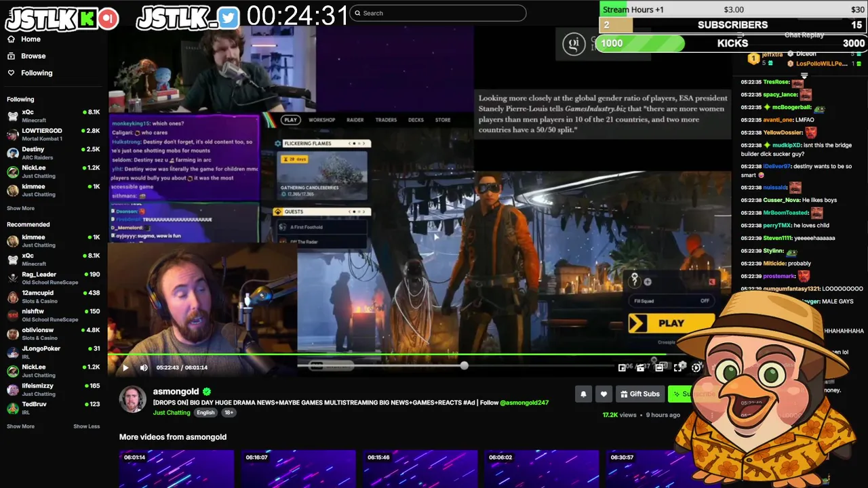Click username spacy_lance in chat

tap(781, 95)
